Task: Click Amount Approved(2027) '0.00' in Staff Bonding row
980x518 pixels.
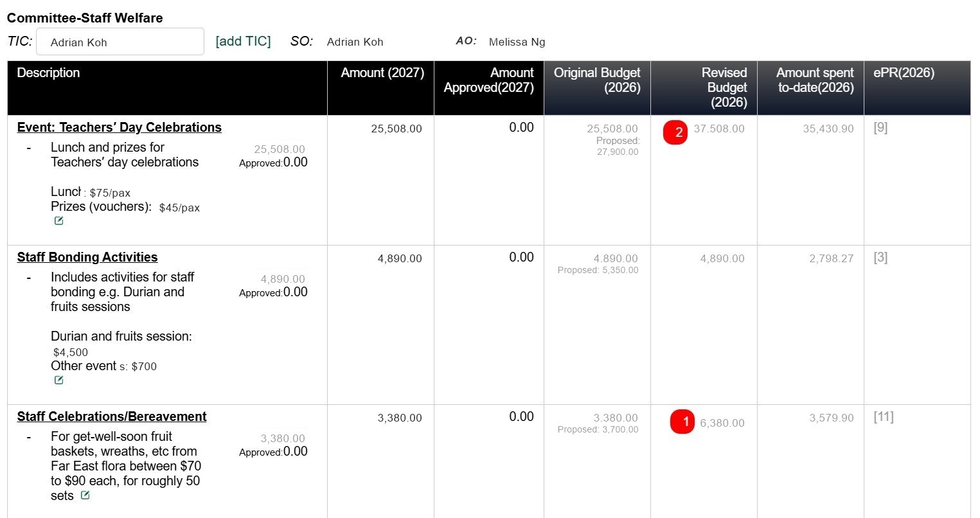Action: tap(521, 257)
